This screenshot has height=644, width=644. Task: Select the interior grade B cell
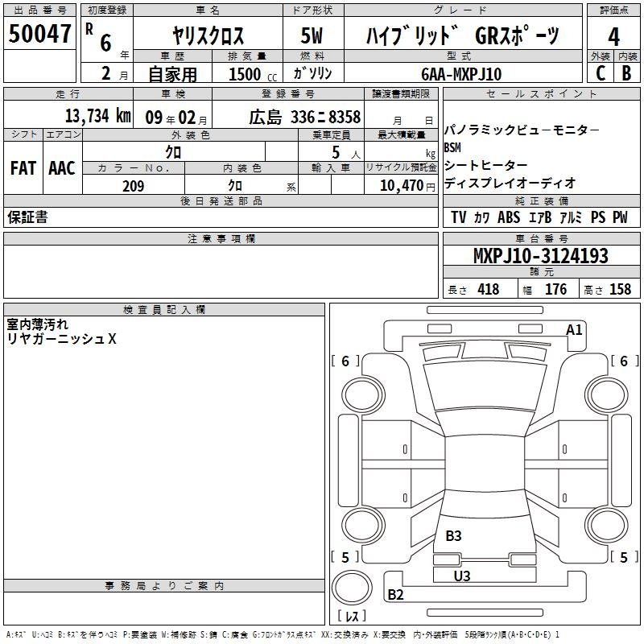(x=627, y=73)
